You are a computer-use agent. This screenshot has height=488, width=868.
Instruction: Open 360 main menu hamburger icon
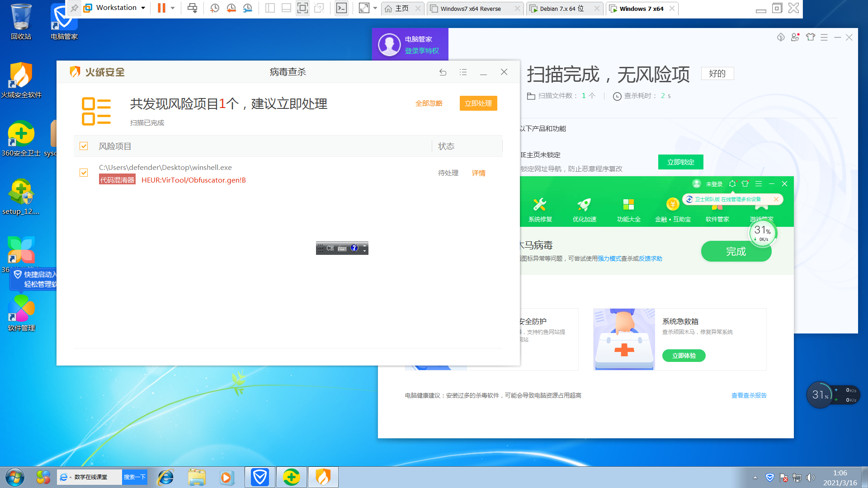click(759, 184)
